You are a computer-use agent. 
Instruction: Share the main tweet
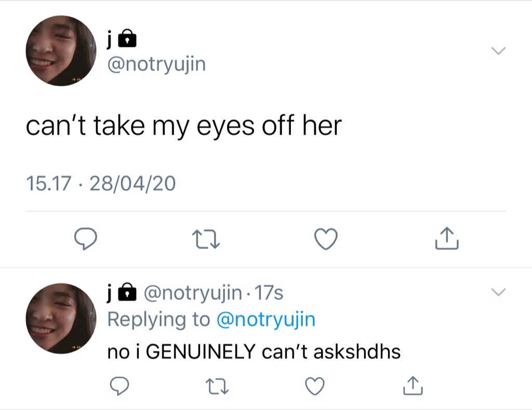(x=447, y=238)
